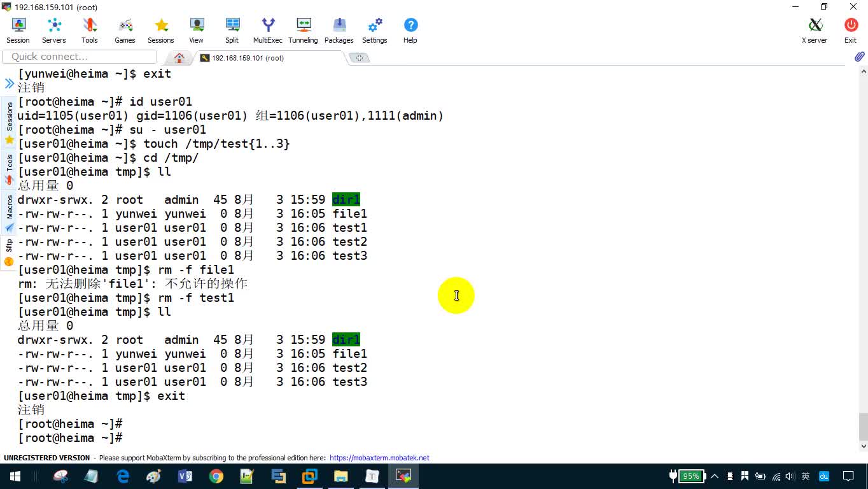Image resolution: width=868 pixels, height=489 pixels.
Task: Open the Tools toolbar button
Action: [90, 31]
